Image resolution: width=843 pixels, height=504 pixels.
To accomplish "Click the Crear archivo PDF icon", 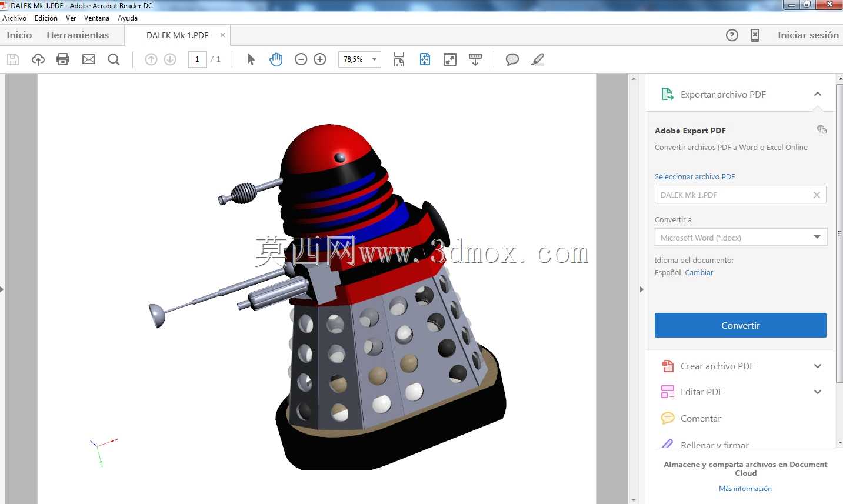I will pyautogui.click(x=668, y=366).
